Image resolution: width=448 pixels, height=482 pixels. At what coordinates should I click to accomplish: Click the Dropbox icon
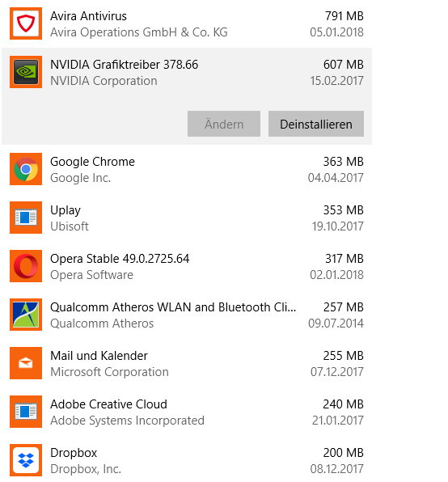[26, 460]
